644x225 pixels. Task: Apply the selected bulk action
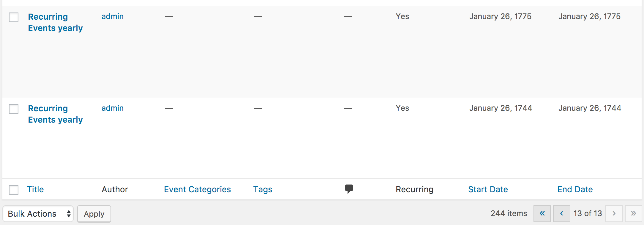(94, 214)
